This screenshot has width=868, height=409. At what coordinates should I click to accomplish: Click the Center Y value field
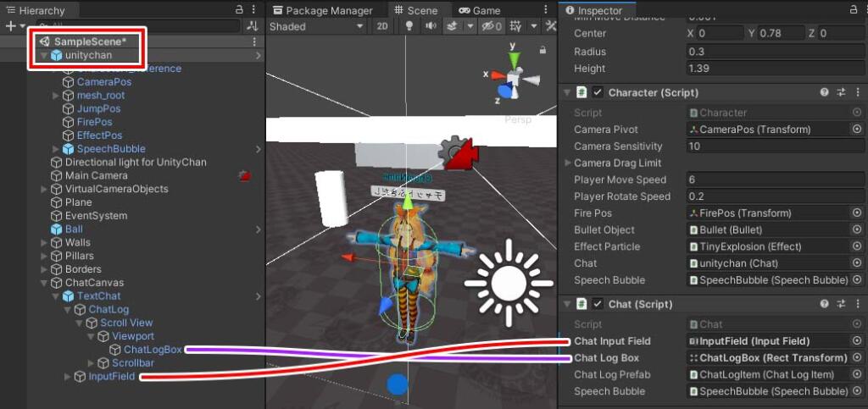781,33
